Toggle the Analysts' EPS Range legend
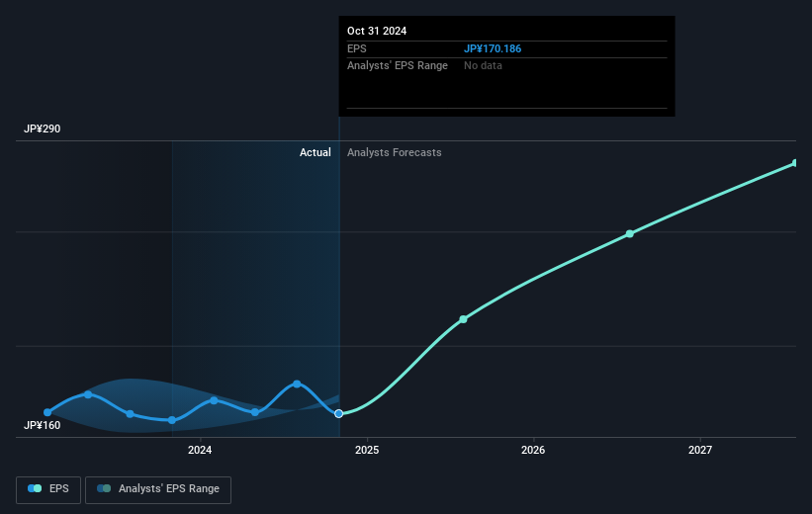Image resolution: width=812 pixels, height=514 pixels. point(158,489)
